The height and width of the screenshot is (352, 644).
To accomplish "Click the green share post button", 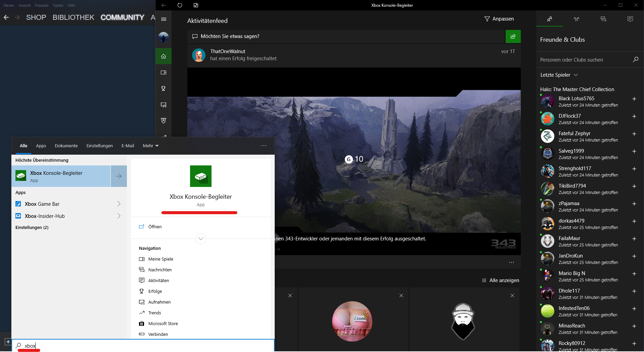I will tap(513, 36).
